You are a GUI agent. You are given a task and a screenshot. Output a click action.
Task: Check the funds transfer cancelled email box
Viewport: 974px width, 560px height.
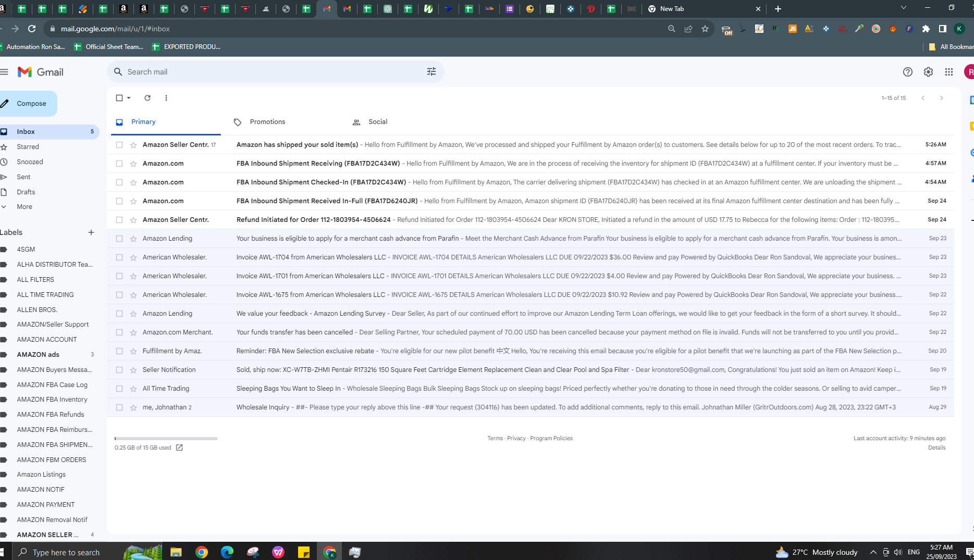pyautogui.click(x=119, y=332)
